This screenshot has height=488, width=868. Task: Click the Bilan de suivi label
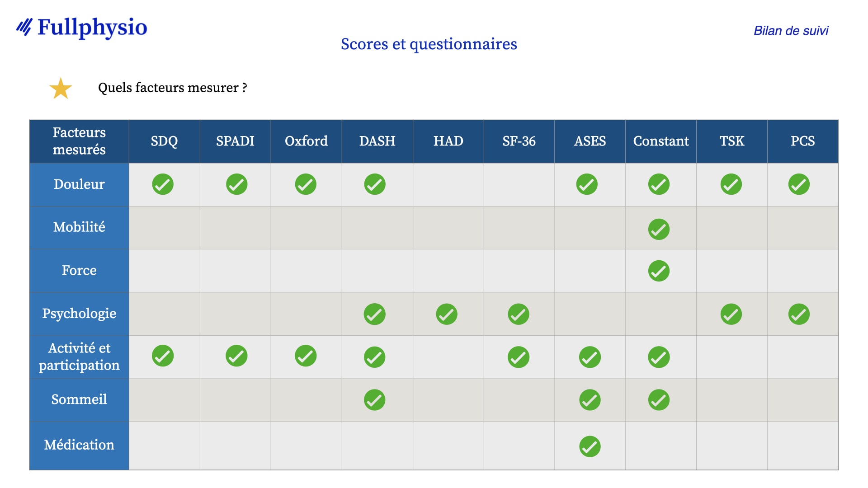(791, 31)
